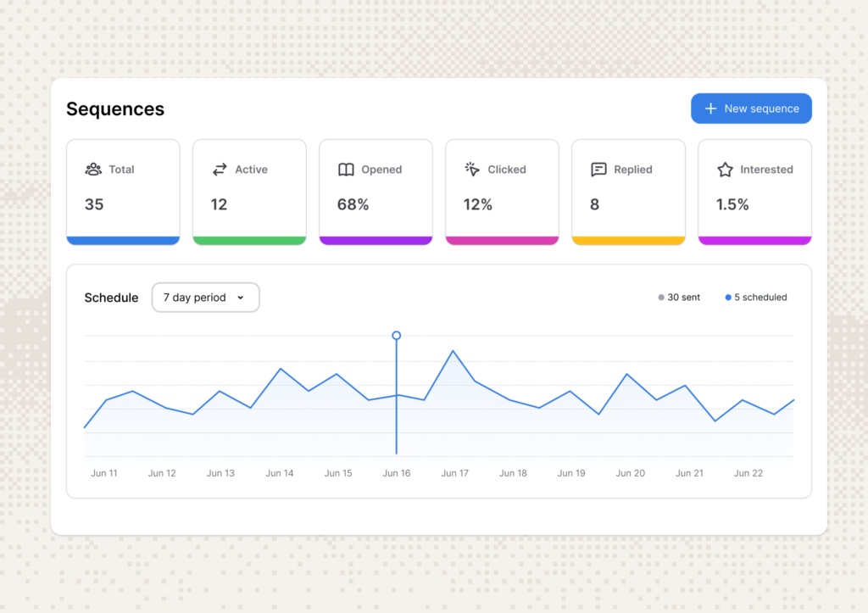Click the star icon beside Interested
This screenshot has height=613, width=868.
pyautogui.click(x=725, y=170)
